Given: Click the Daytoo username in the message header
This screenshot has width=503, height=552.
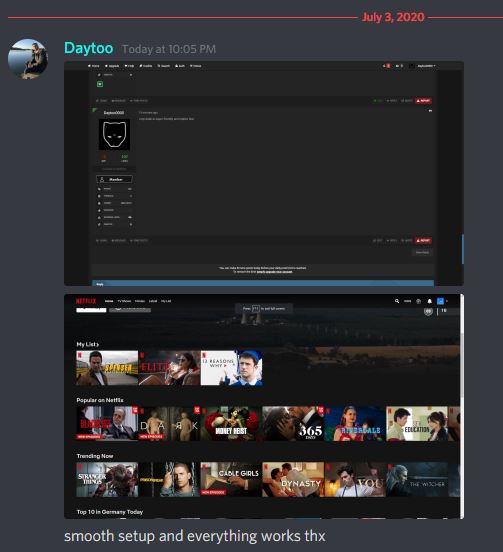Looking at the screenshot, I should pos(88,48).
